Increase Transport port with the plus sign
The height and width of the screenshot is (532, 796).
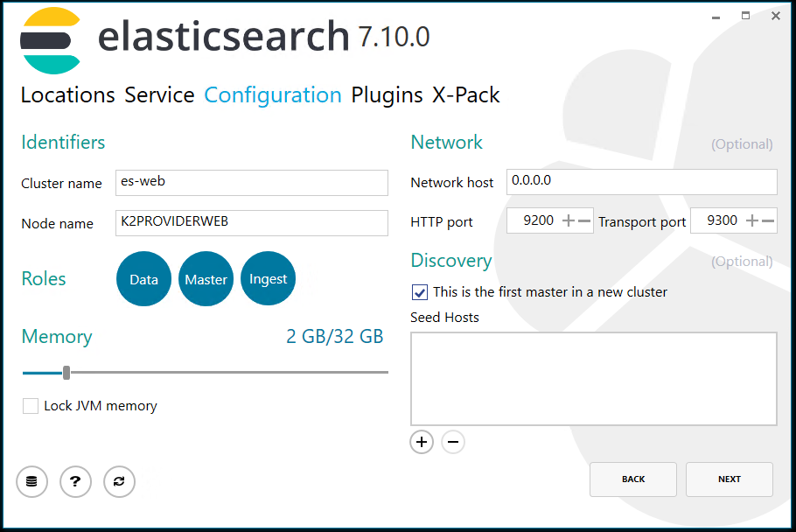point(752,220)
